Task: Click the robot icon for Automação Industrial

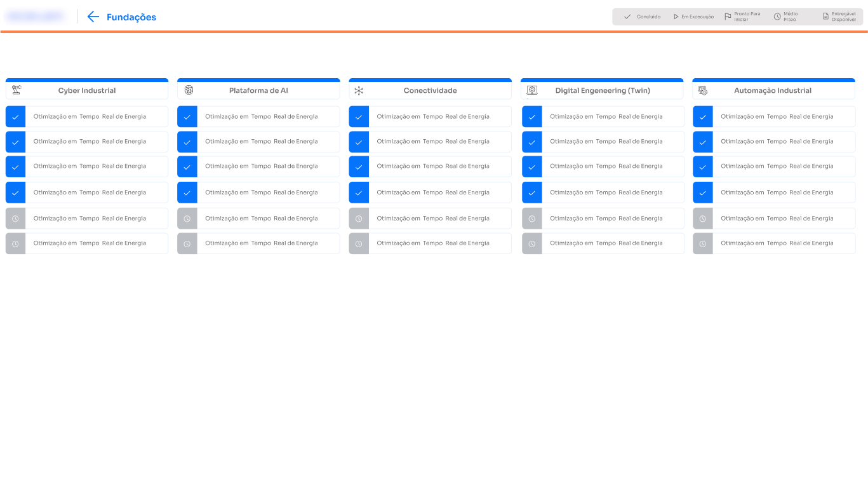Action: coord(703,90)
